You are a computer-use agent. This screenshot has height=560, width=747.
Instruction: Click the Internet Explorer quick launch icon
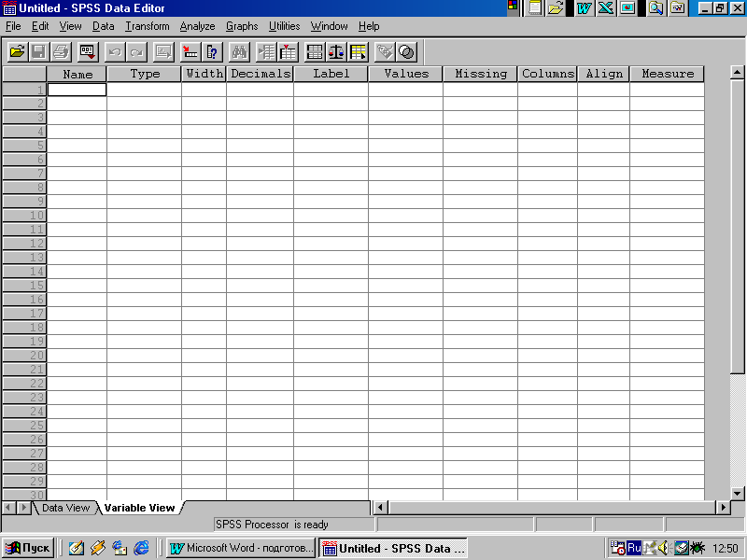[x=142, y=548]
